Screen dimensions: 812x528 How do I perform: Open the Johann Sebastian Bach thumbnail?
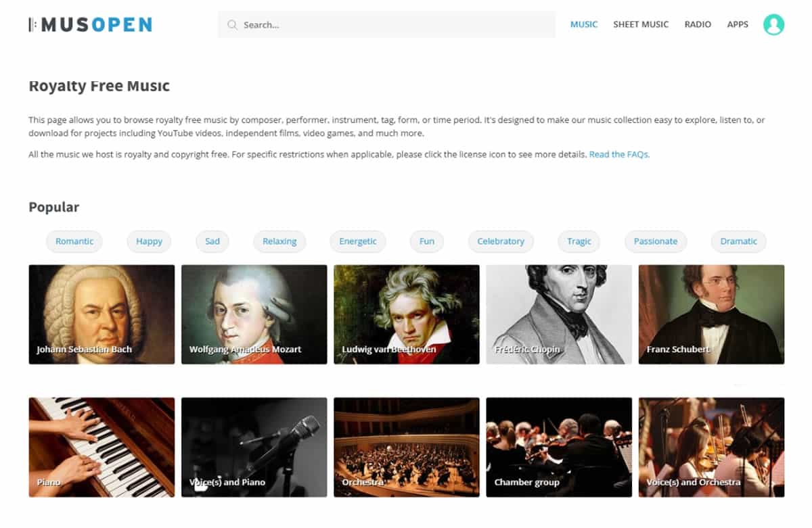(101, 314)
